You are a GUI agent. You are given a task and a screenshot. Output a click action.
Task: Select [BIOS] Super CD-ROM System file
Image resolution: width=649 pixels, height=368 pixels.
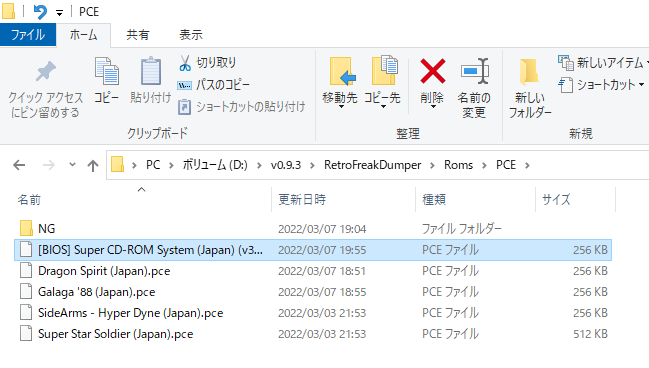[x=312, y=250]
